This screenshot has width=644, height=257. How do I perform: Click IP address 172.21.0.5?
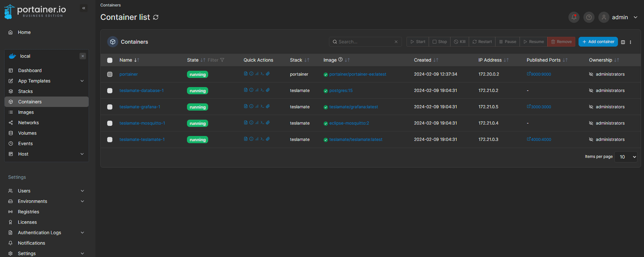(488, 107)
